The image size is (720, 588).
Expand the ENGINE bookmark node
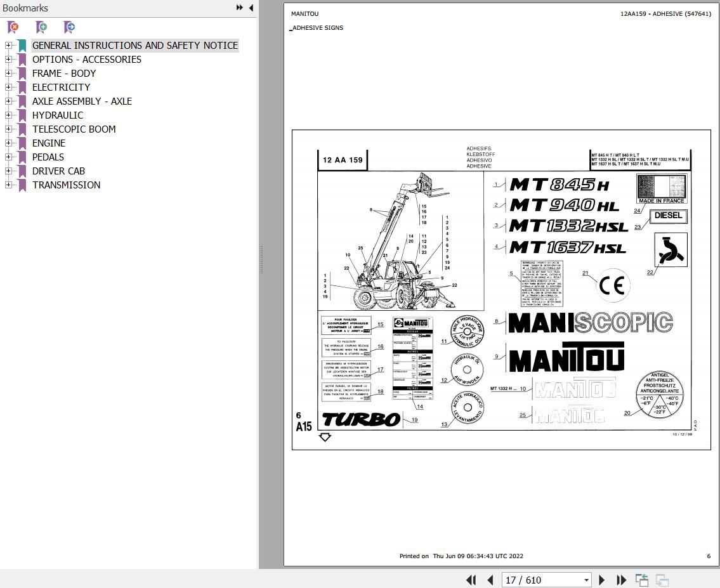8,143
